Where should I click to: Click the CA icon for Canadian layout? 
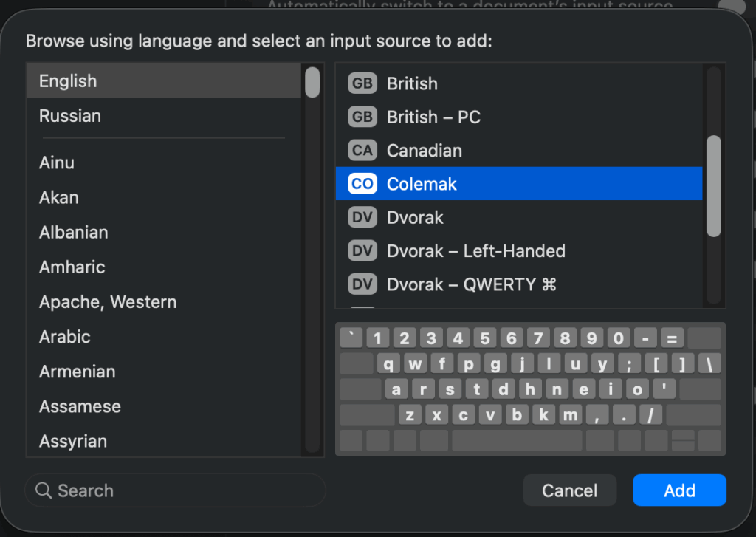point(362,151)
